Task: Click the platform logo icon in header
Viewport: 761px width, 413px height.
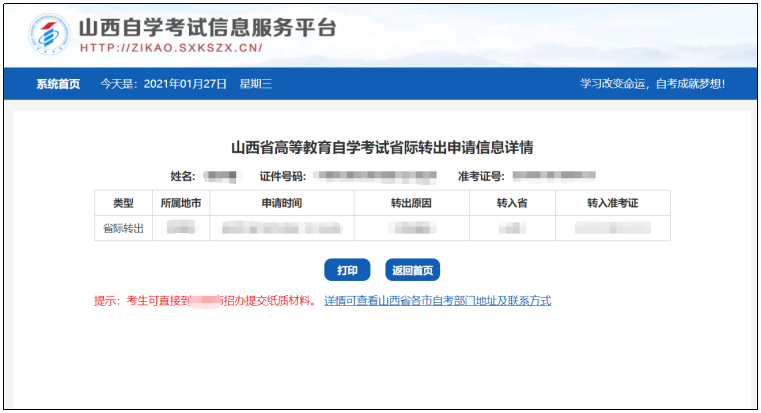Action: click(x=49, y=35)
